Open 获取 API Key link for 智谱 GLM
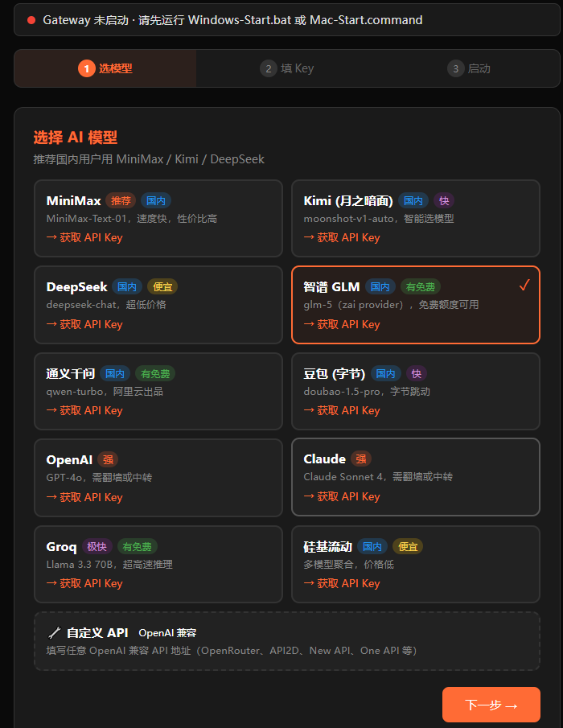563x728 pixels. 342,324
